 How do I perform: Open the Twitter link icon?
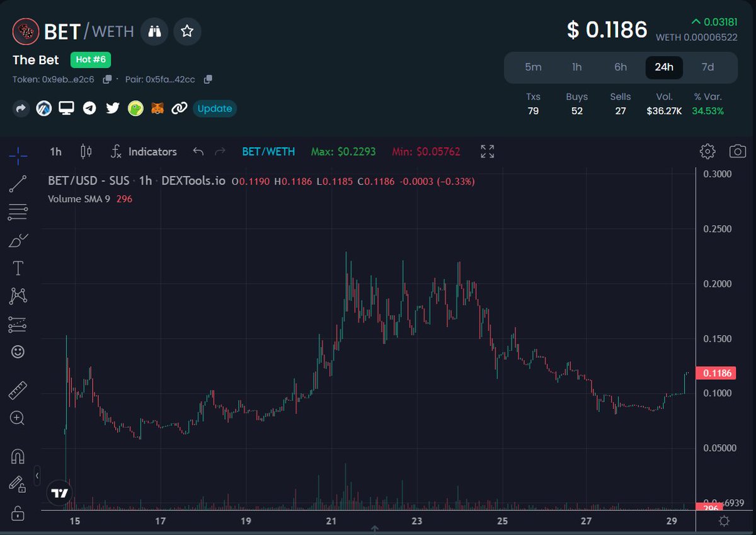click(113, 108)
